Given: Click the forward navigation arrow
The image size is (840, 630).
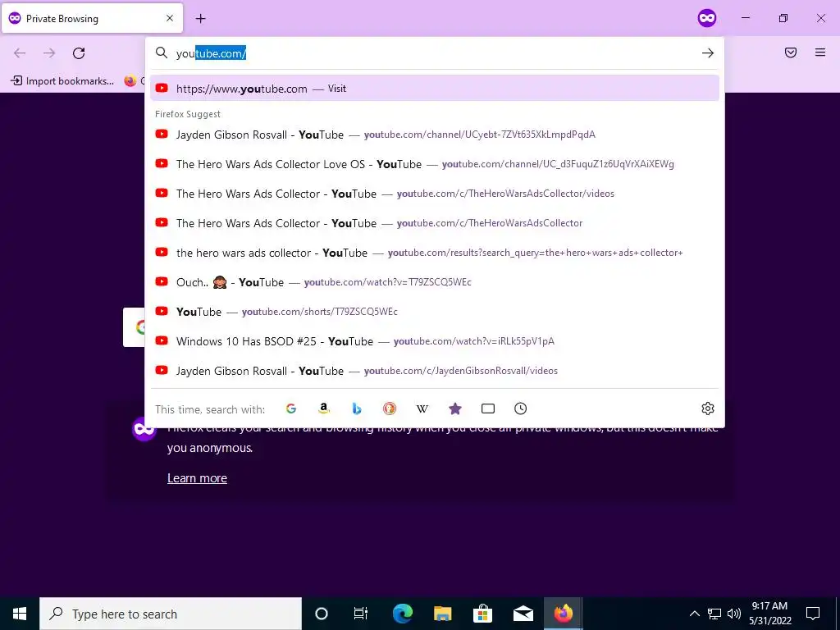Looking at the screenshot, I should coord(49,53).
